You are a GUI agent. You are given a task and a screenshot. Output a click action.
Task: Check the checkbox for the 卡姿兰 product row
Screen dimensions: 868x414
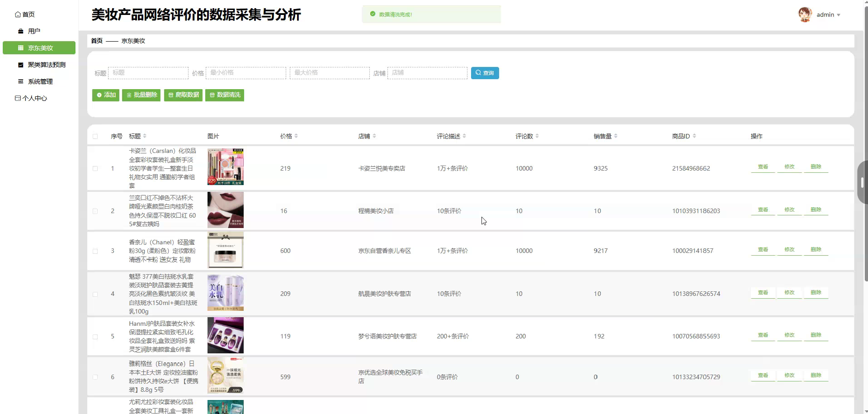coord(95,168)
